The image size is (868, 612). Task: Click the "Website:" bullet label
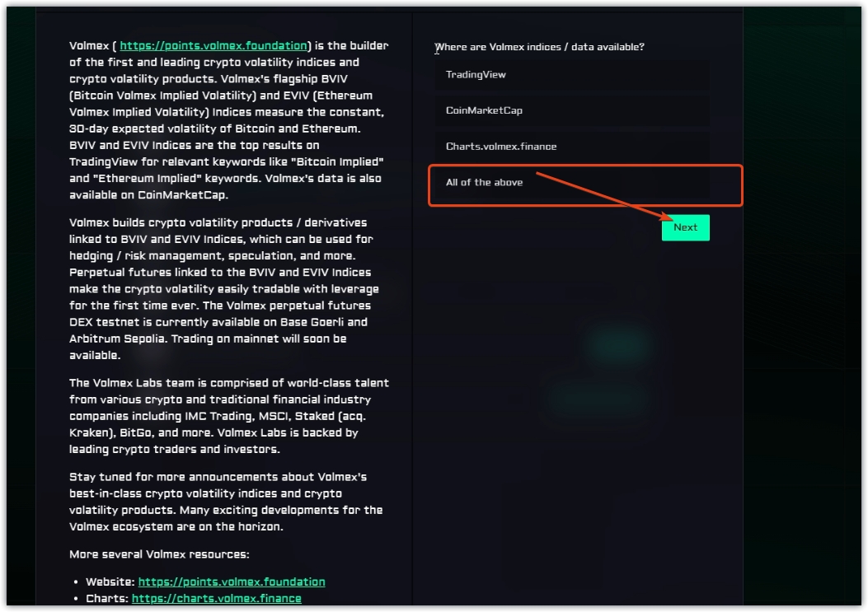[110, 582]
